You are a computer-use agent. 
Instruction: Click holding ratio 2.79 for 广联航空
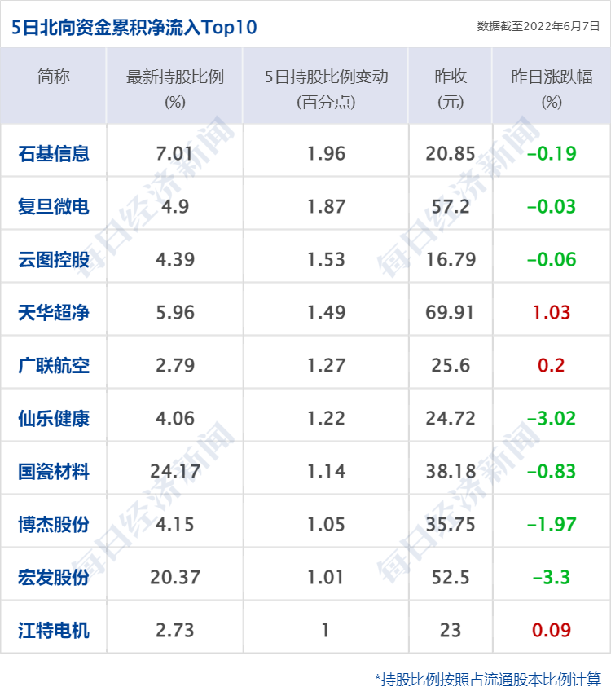[175, 366]
